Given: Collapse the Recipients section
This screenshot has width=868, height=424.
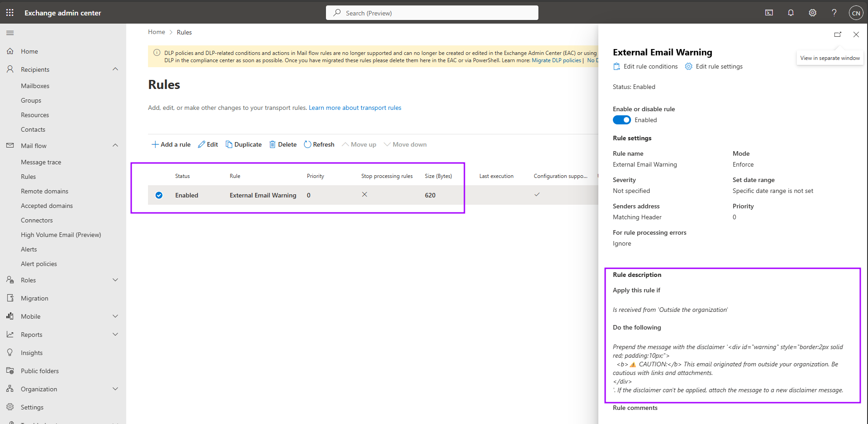Looking at the screenshot, I should click(115, 69).
